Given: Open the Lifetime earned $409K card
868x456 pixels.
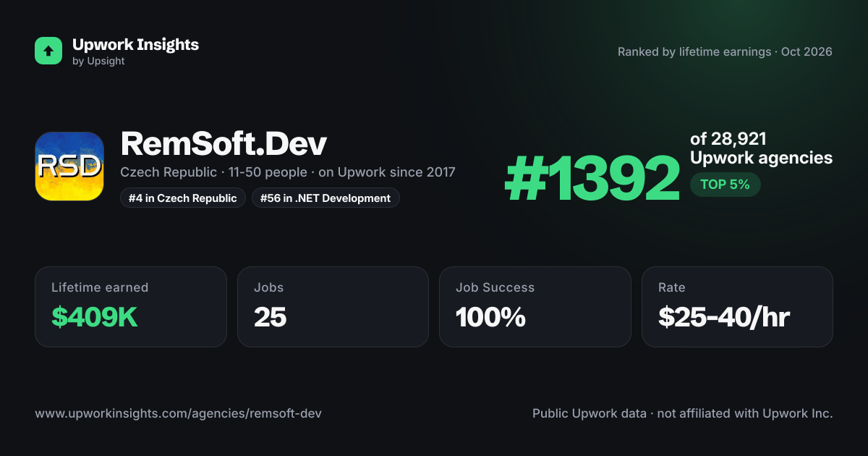Looking at the screenshot, I should (131, 307).
